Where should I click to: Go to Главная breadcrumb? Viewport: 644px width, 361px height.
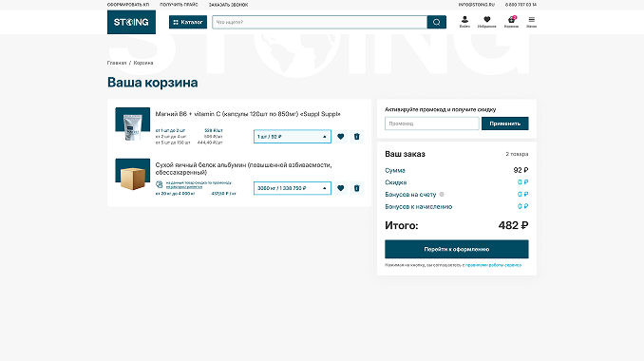pos(117,63)
